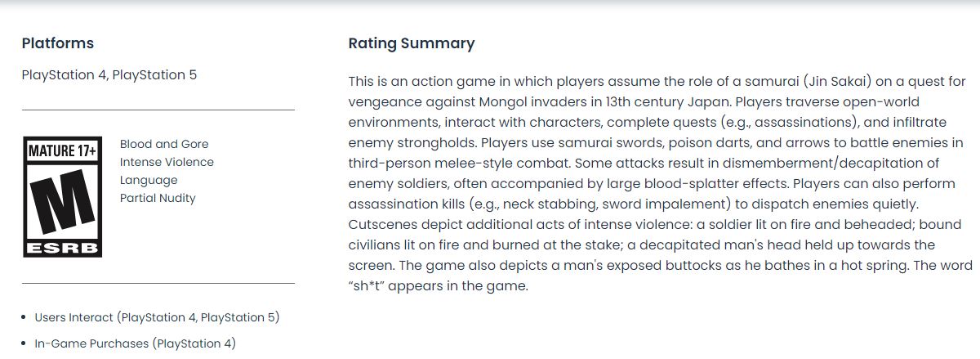The image size is (980, 359).
Task: Click the Rating Summary heading
Action: point(411,43)
